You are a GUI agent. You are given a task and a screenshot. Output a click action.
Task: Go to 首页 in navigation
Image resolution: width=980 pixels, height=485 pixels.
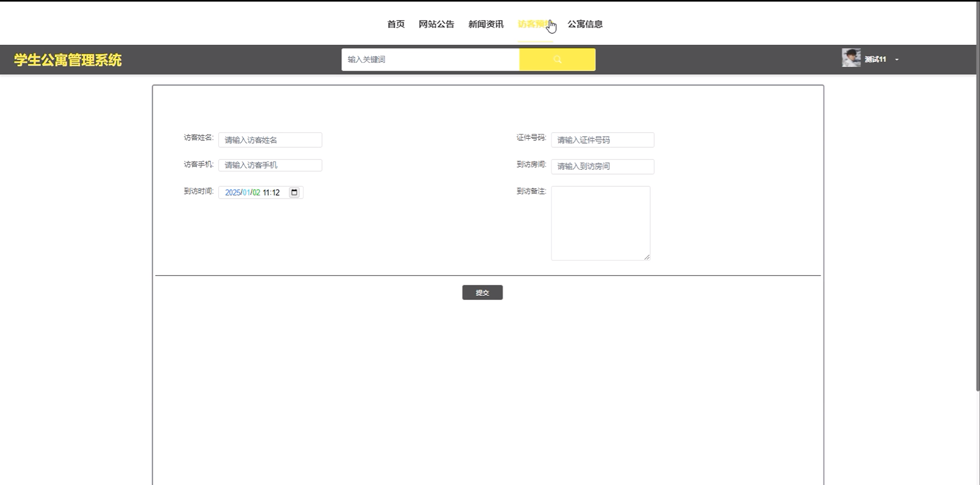point(396,24)
